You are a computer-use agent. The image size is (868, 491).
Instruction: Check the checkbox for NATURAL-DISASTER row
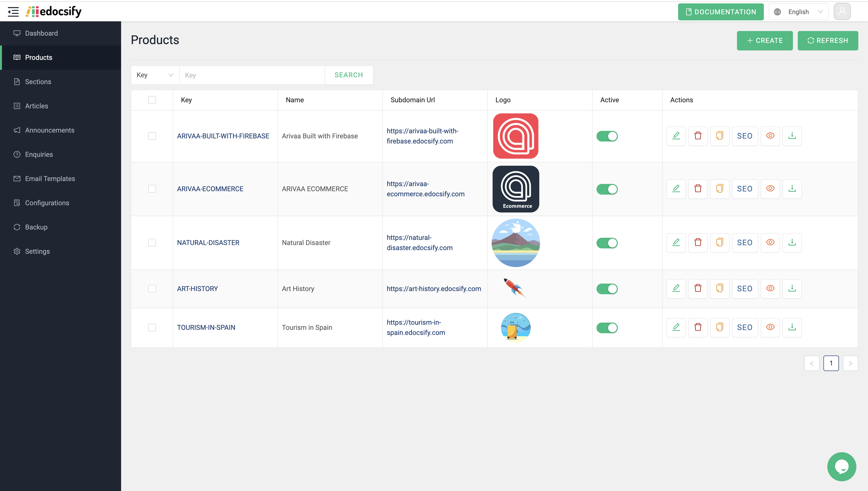tap(152, 242)
